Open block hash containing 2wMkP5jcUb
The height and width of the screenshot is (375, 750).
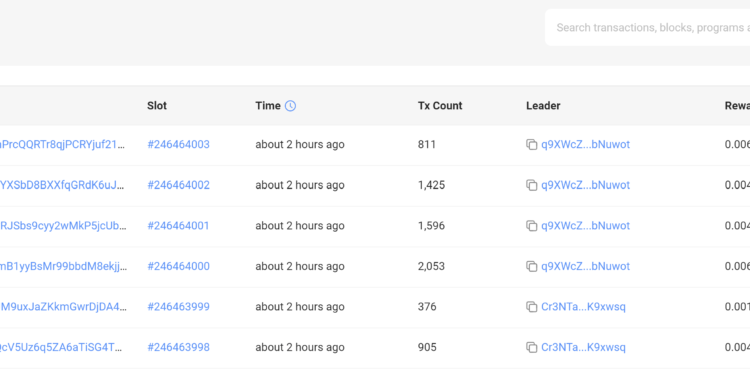coord(63,226)
